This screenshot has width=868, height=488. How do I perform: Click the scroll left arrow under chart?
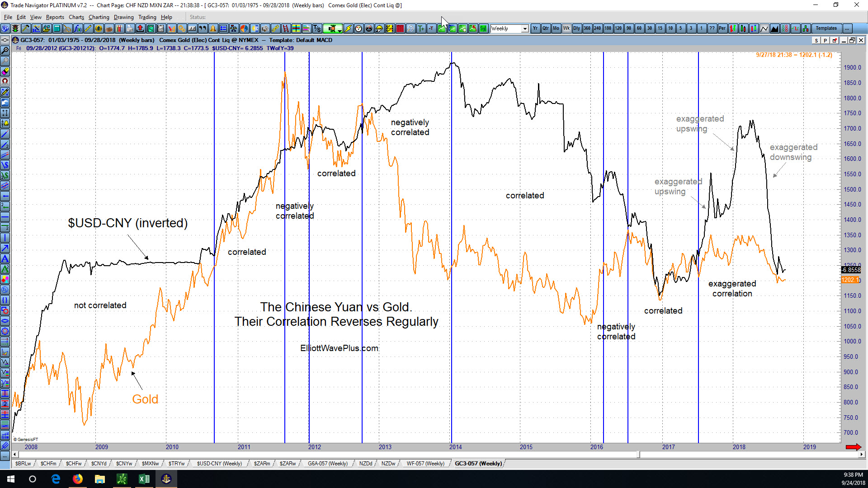pyautogui.click(x=15, y=455)
